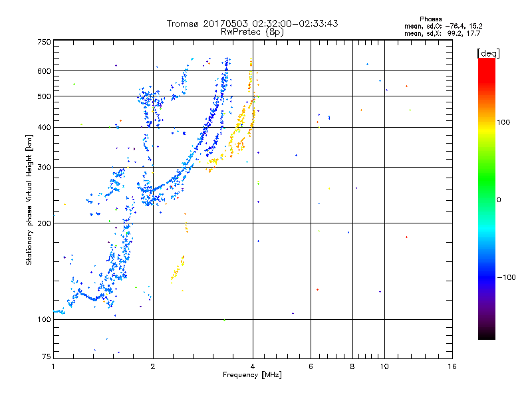The width and height of the screenshot is (532, 399).
Task: Click the x-axis label '6'
Action: point(311,366)
